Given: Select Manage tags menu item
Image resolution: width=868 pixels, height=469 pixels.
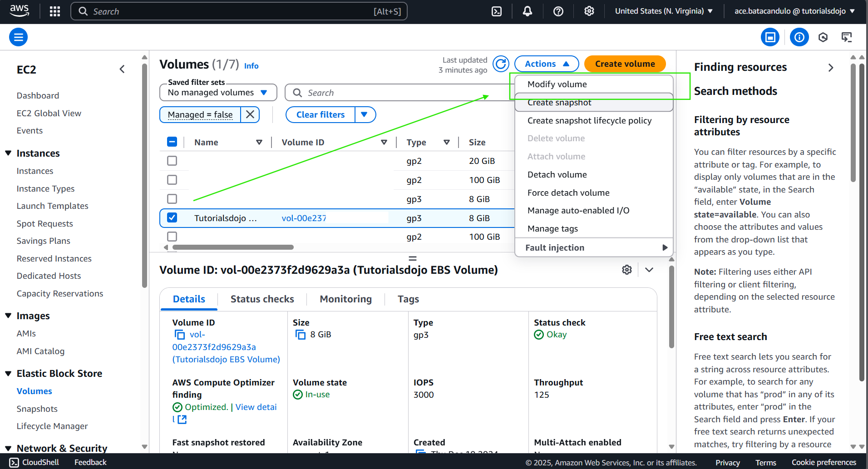Looking at the screenshot, I should pos(594,229).
